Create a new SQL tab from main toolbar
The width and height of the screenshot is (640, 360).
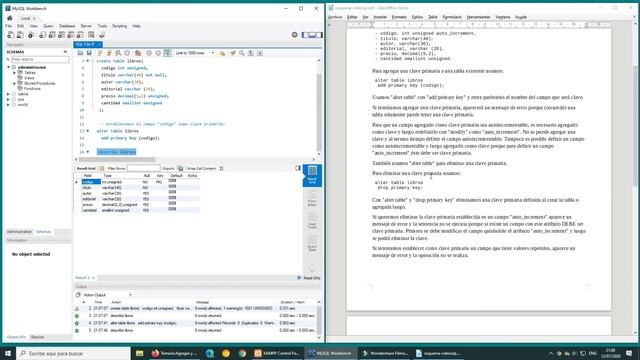point(11,35)
